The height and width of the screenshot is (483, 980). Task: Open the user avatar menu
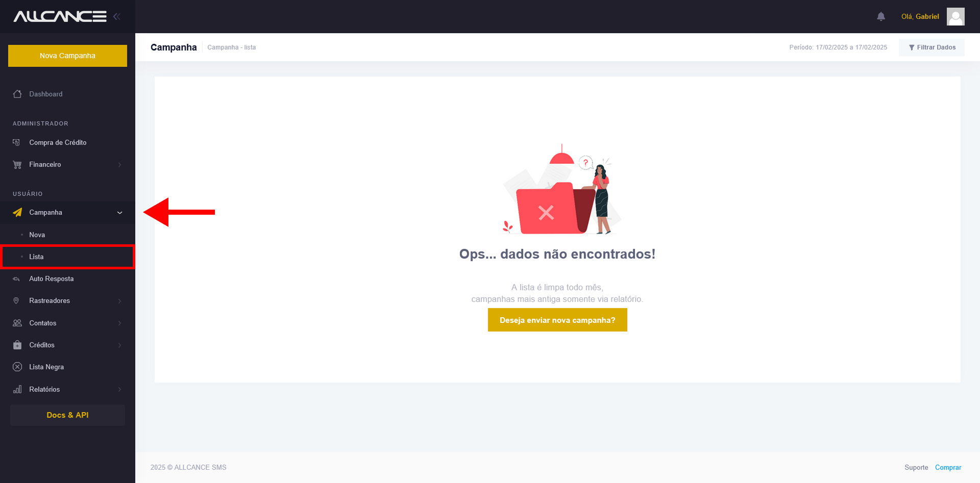click(x=955, y=16)
